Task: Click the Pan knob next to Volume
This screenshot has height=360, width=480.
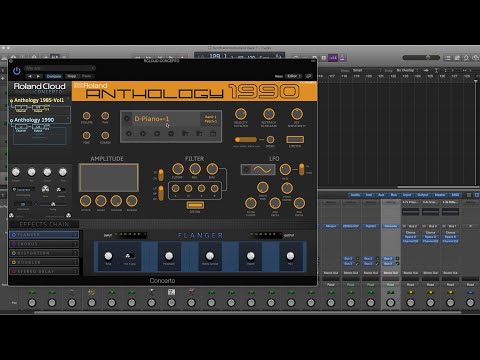Action: point(105,116)
